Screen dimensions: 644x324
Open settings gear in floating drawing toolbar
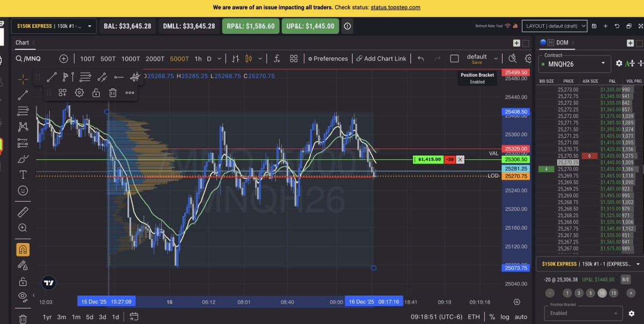pyautogui.click(x=79, y=92)
